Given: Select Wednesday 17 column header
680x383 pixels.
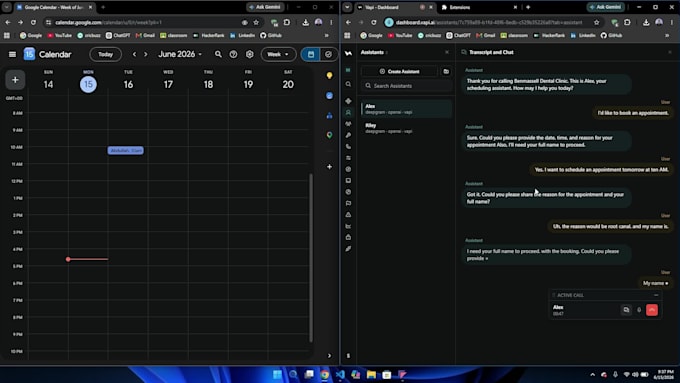Looking at the screenshot, I should click(168, 81).
